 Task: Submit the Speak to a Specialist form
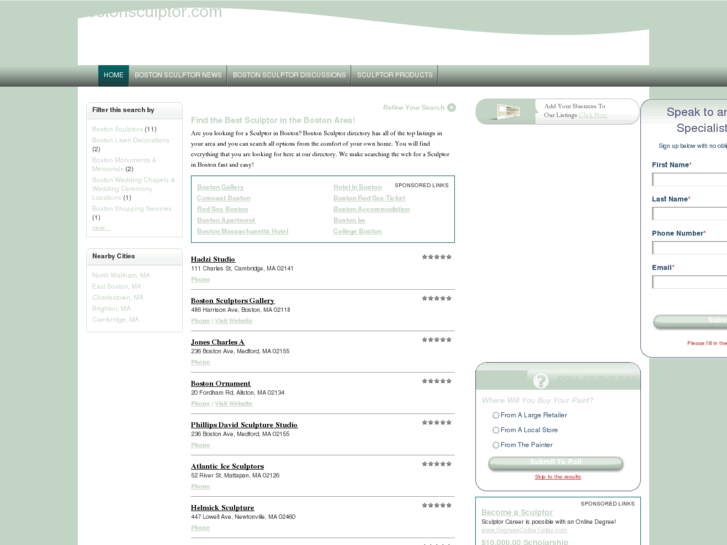tap(690, 321)
